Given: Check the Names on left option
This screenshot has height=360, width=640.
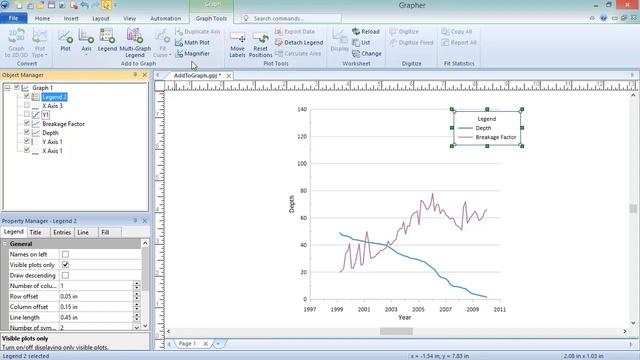Looking at the screenshot, I should click(x=65, y=254).
